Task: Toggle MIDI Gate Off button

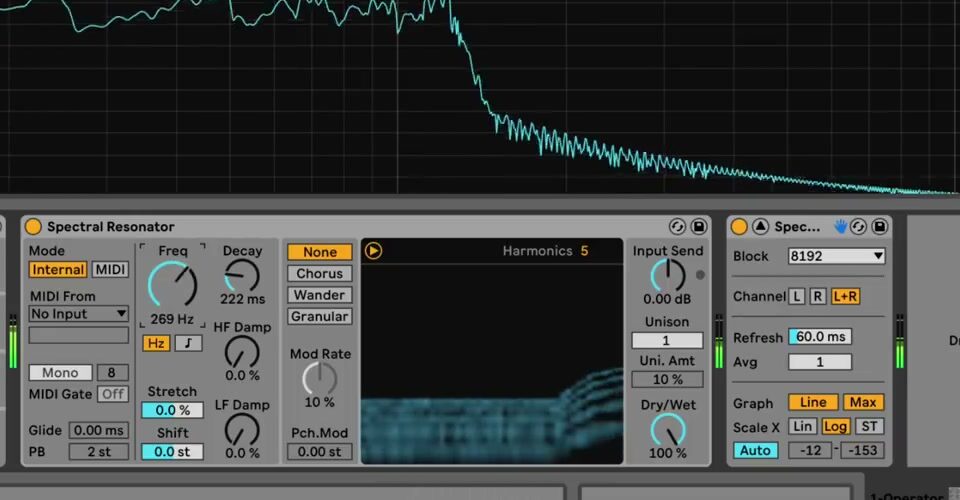Action: 113,394
